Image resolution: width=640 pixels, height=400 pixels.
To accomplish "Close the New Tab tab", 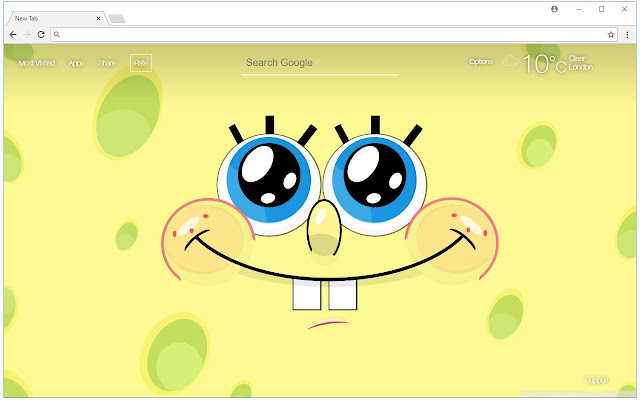I will 98,18.
